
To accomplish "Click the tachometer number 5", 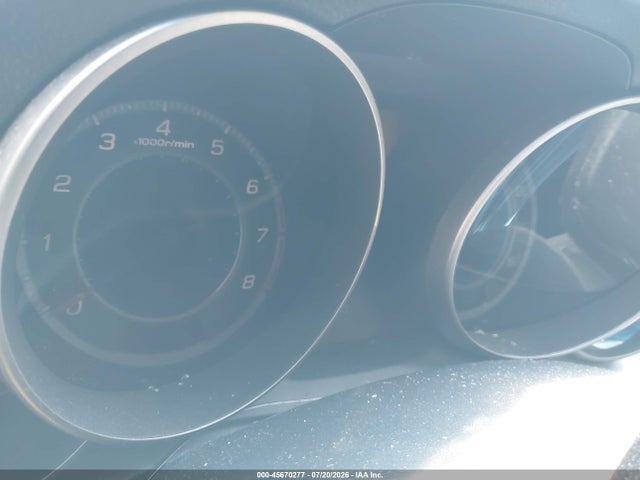I will point(217,147).
